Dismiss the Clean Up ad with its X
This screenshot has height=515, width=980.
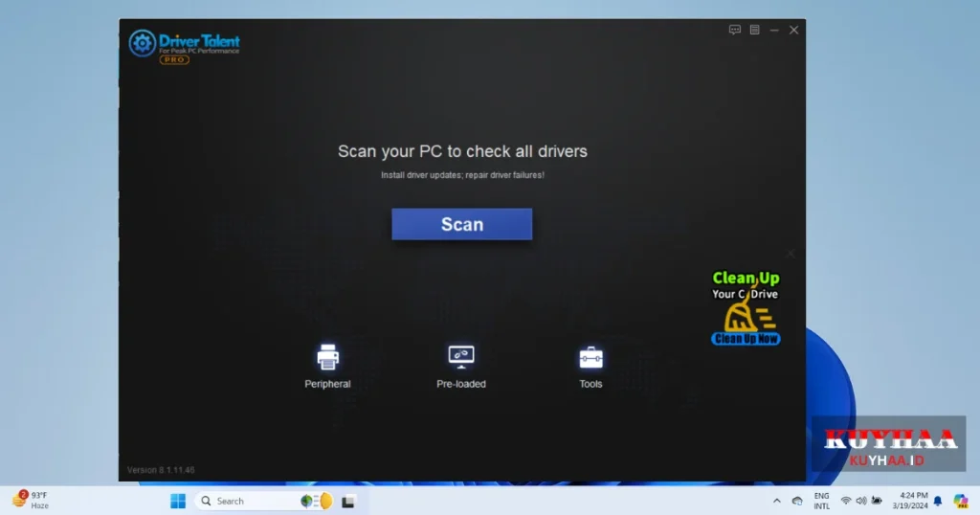pos(790,253)
